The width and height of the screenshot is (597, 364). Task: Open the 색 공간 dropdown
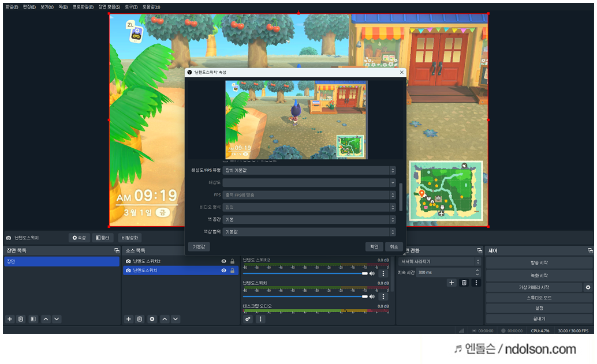(x=309, y=220)
